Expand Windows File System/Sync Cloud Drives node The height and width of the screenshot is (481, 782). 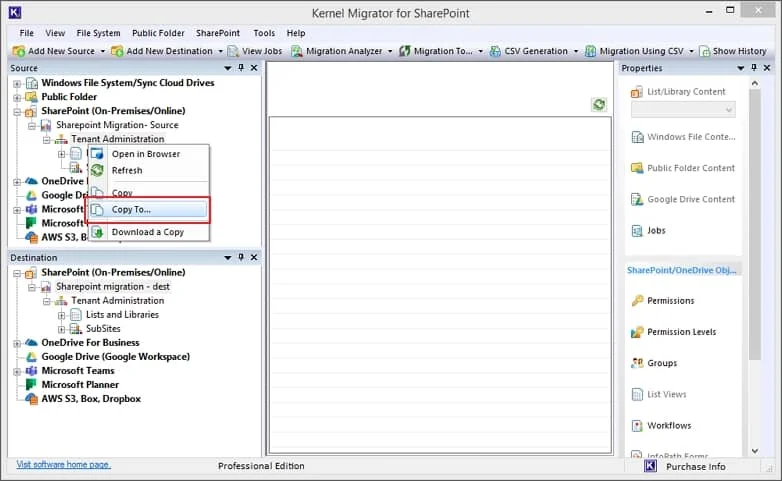tap(17, 83)
